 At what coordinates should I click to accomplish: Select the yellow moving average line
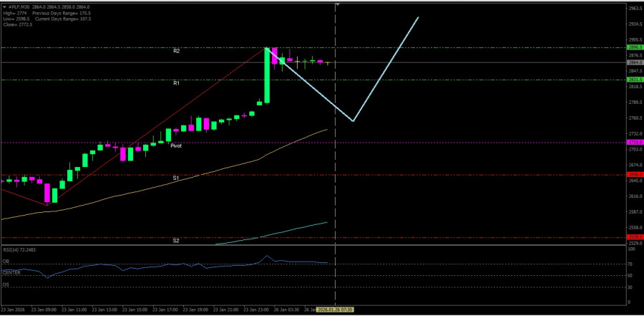pyautogui.click(x=165, y=186)
